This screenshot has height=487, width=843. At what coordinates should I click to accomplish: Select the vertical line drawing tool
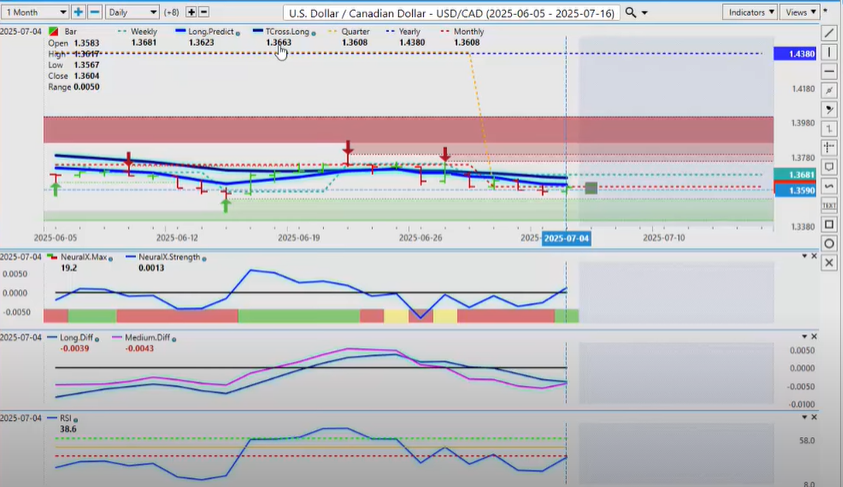point(829,52)
